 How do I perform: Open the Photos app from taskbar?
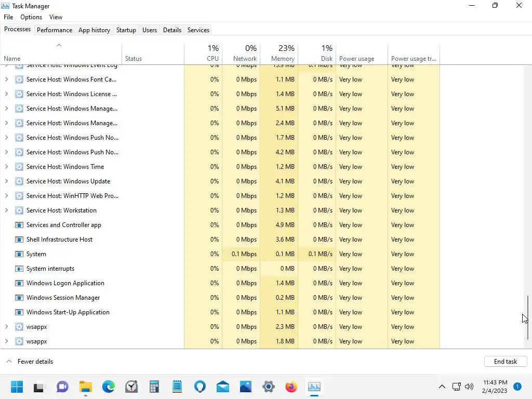246,387
